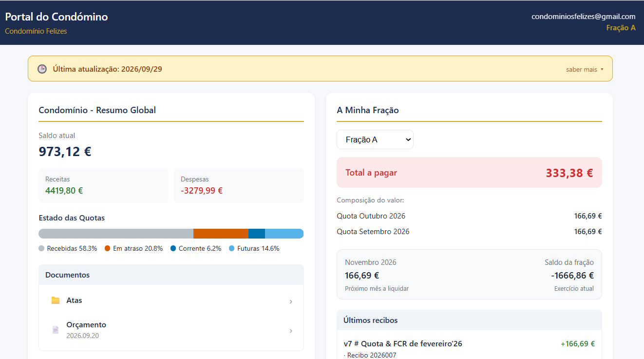The image size is (644, 359).
Task: Click the Futuras 14.6% legend entry
Action: [x=254, y=248]
